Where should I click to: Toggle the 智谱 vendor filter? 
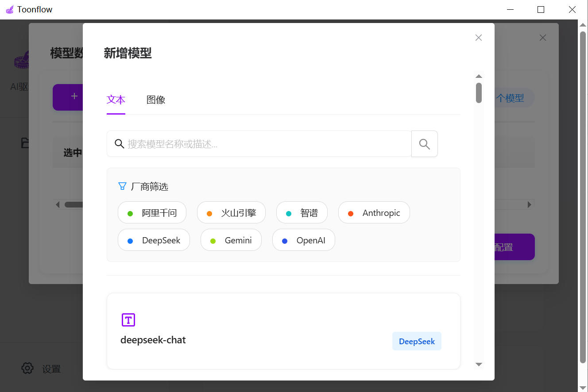302,213
